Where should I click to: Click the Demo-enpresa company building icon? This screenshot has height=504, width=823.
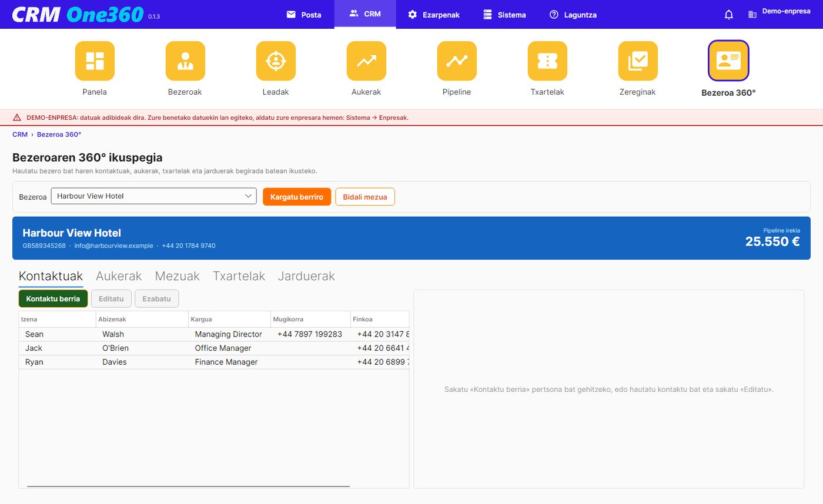pos(752,15)
